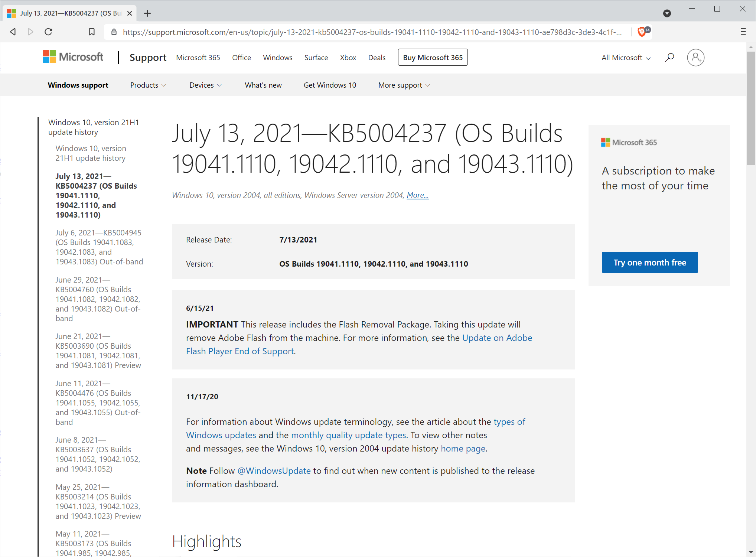Select Windows 10 version 21H1 update history heading

click(x=94, y=127)
